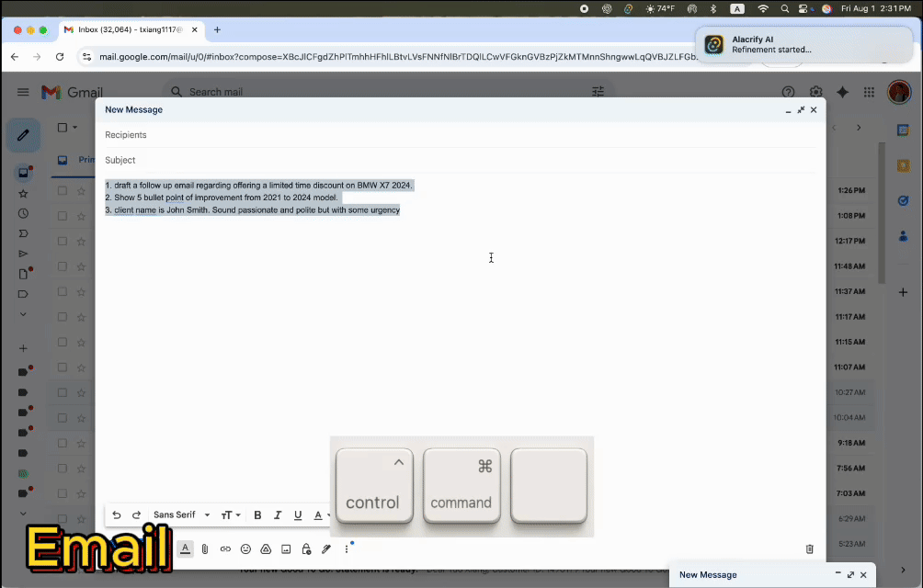Insert signature with the pen icon
This screenshot has width=923, height=588.
pos(326,549)
